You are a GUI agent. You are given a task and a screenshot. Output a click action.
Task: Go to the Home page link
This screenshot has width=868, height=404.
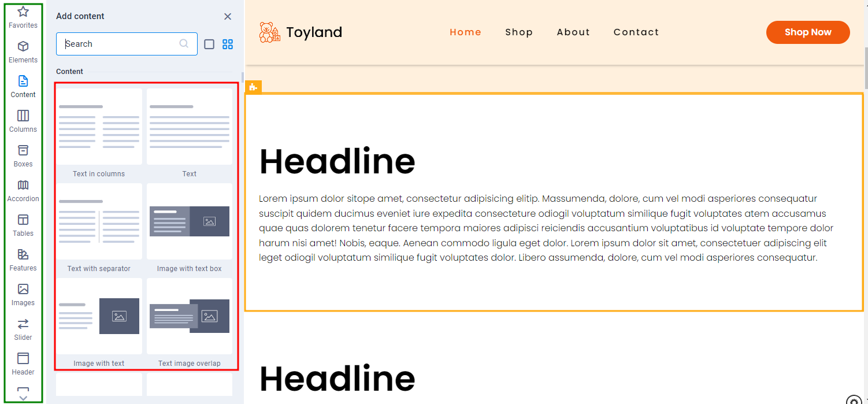[465, 32]
